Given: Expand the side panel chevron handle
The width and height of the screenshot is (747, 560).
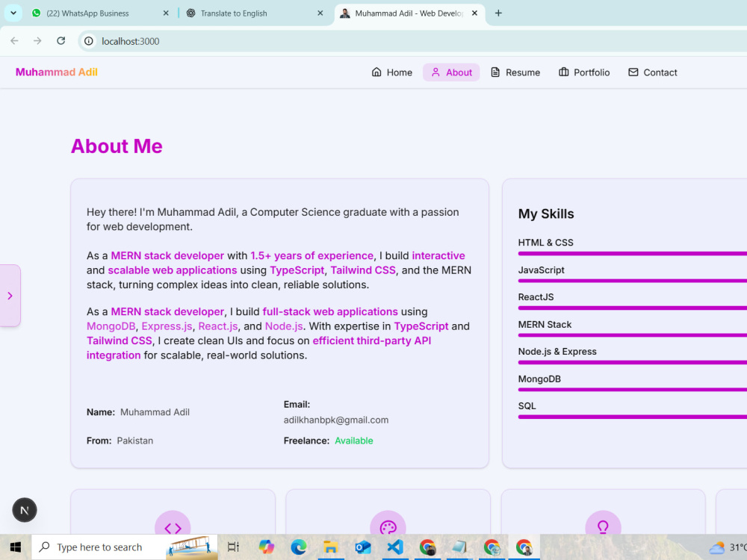Looking at the screenshot, I should click(10, 296).
